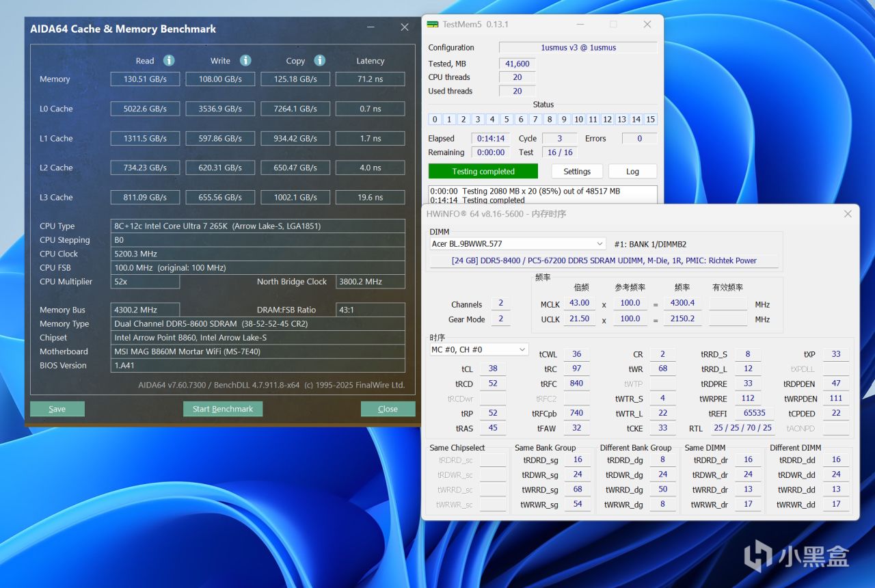Click the Close button in AIDA64

tap(388, 409)
